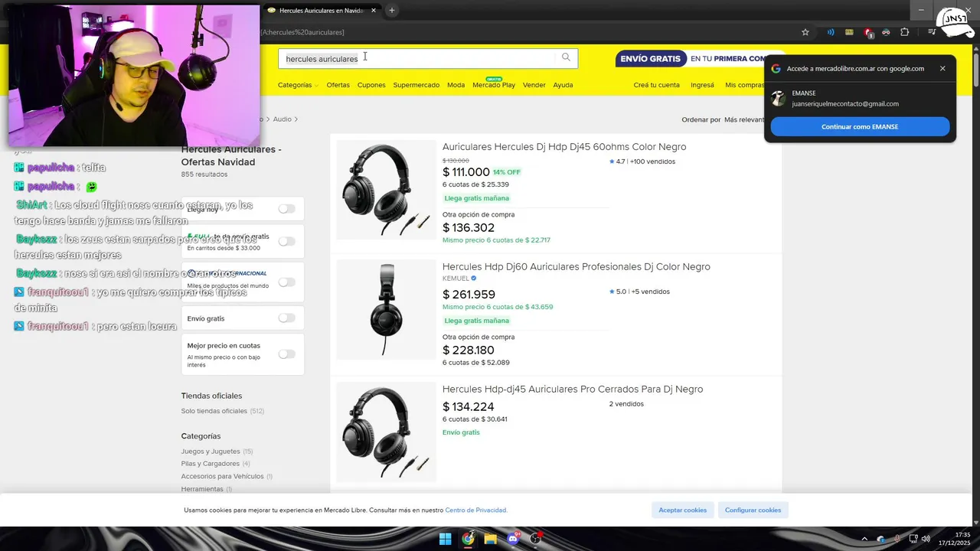Click the $ 136.302 other purchase option

tap(469, 227)
